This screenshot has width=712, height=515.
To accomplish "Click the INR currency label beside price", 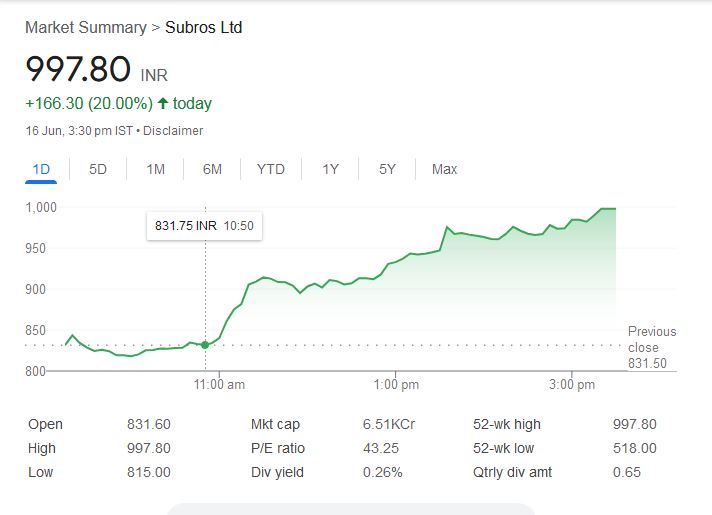I will coord(154,75).
